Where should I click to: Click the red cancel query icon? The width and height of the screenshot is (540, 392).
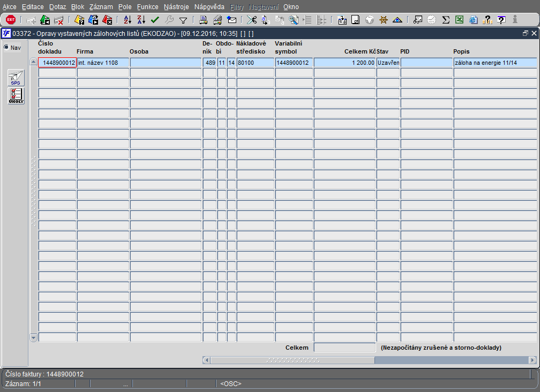pyautogui.click(x=107, y=20)
